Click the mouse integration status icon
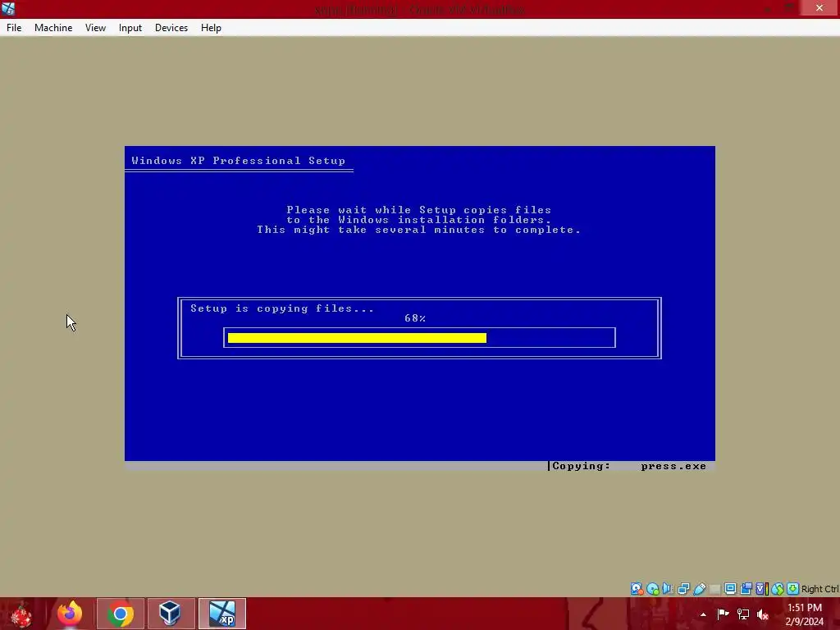 778,589
